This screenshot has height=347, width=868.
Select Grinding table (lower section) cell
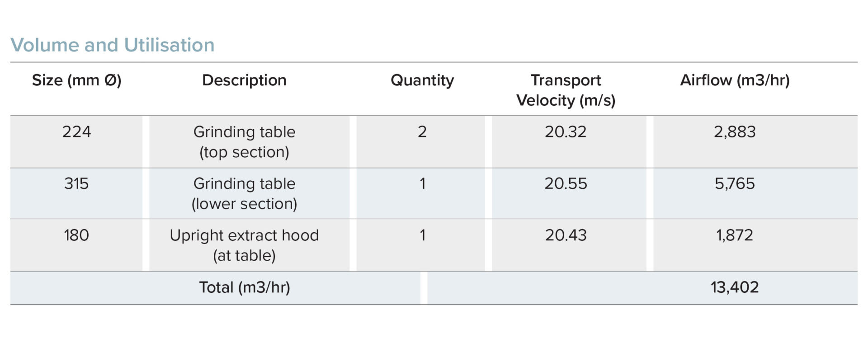pos(244,193)
